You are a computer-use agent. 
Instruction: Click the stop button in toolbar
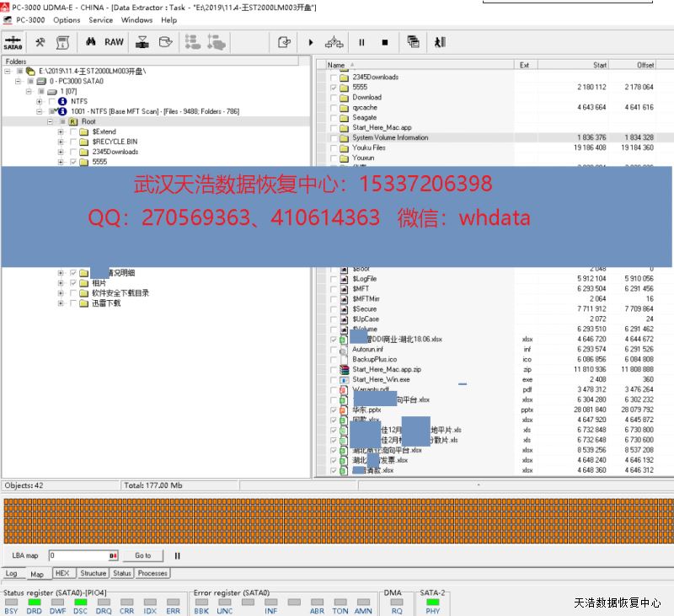pos(385,42)
